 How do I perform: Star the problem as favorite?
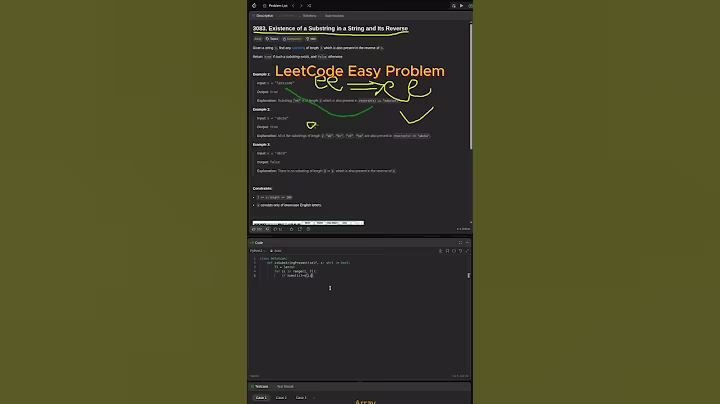(291, 229)
